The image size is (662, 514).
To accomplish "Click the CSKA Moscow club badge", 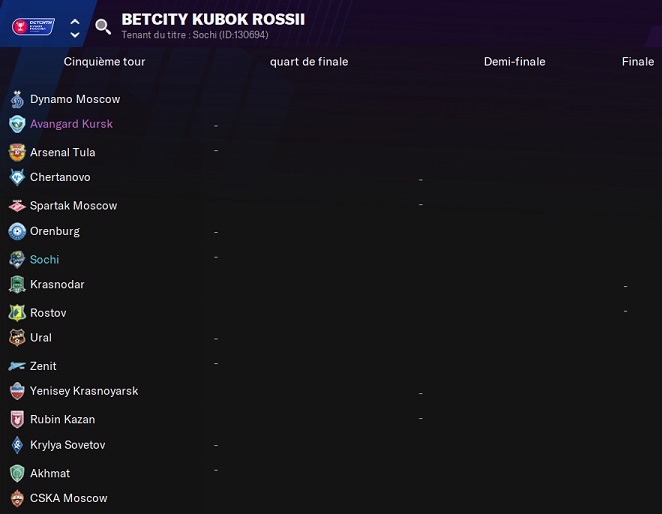I will click(x=17, y=498).
